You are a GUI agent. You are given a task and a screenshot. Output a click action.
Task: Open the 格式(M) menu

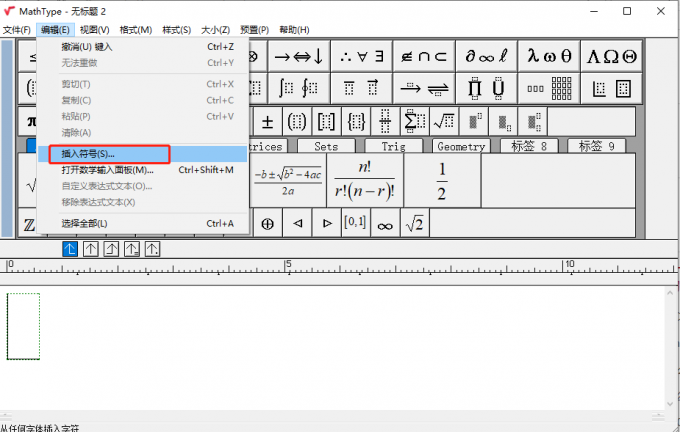click(136, 30)
